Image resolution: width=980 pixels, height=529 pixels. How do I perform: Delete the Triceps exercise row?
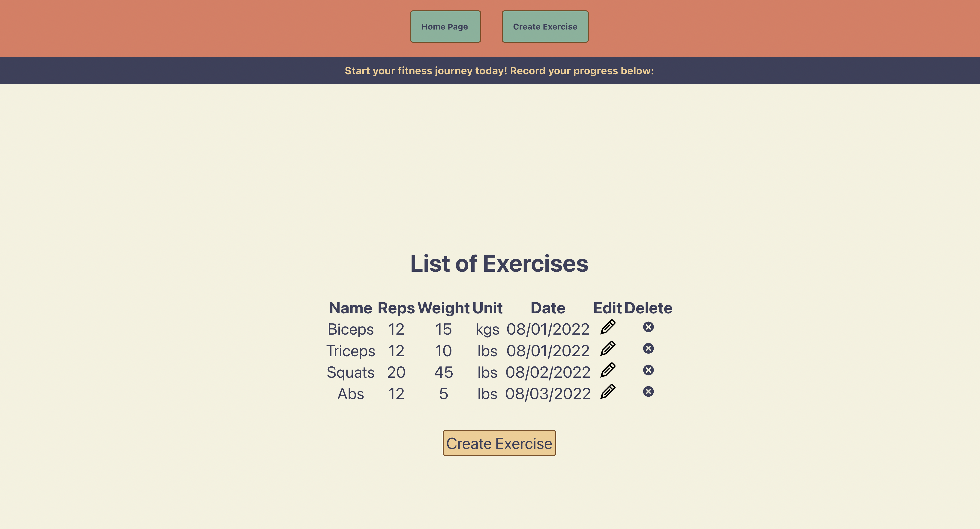pyautogui.click(x=648, y=348)
